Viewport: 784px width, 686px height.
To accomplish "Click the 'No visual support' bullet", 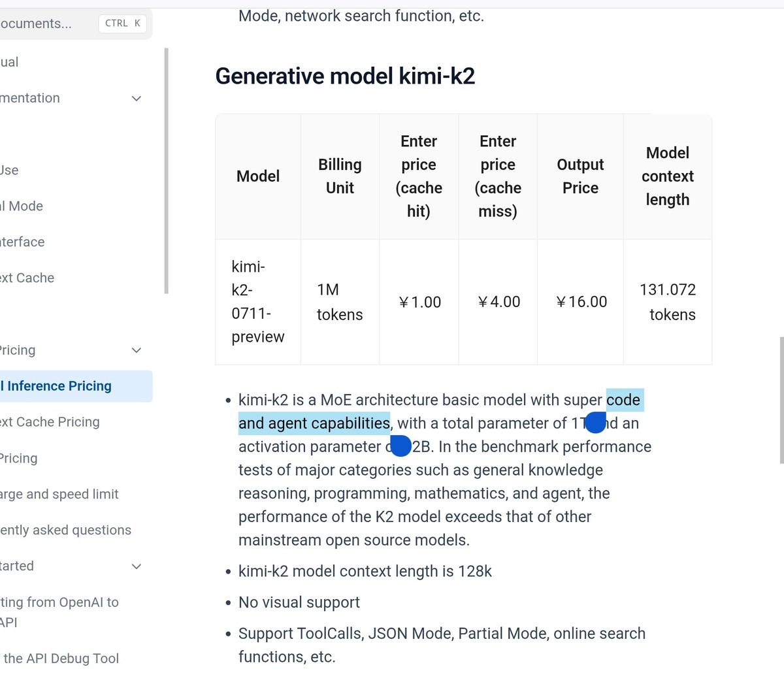I will click(x=299, y=602).
